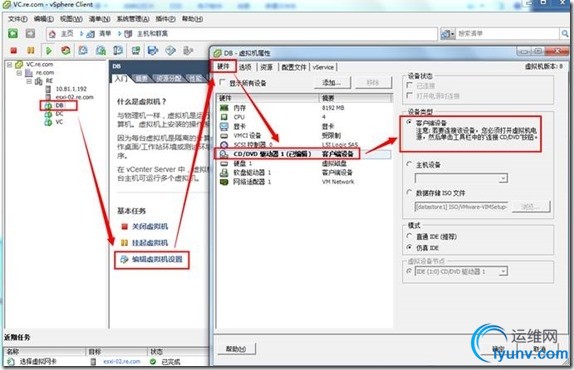Click the CD/DVD connect toolbar icon
Viewport: 574px width, 370px height.
170,50
